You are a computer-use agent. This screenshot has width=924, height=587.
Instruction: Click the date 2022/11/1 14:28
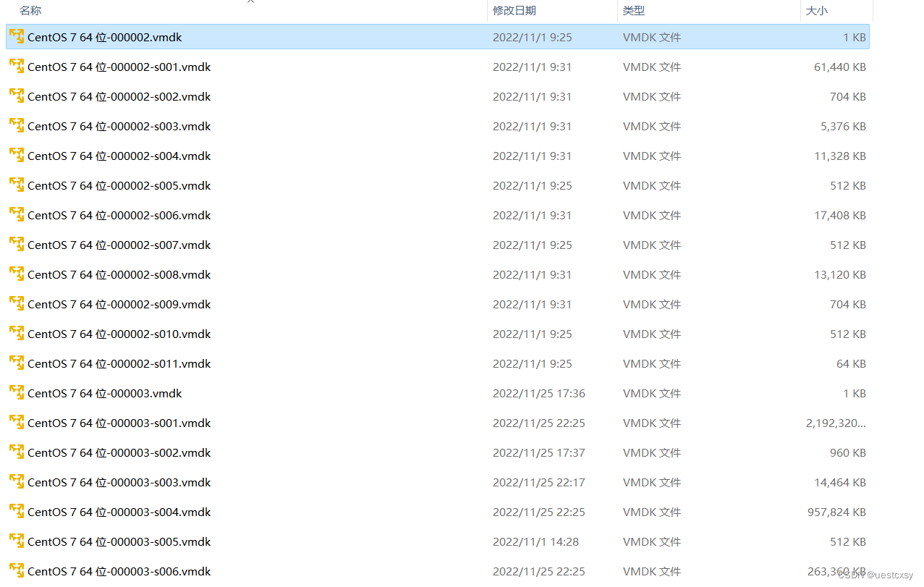tap(535, 541)
